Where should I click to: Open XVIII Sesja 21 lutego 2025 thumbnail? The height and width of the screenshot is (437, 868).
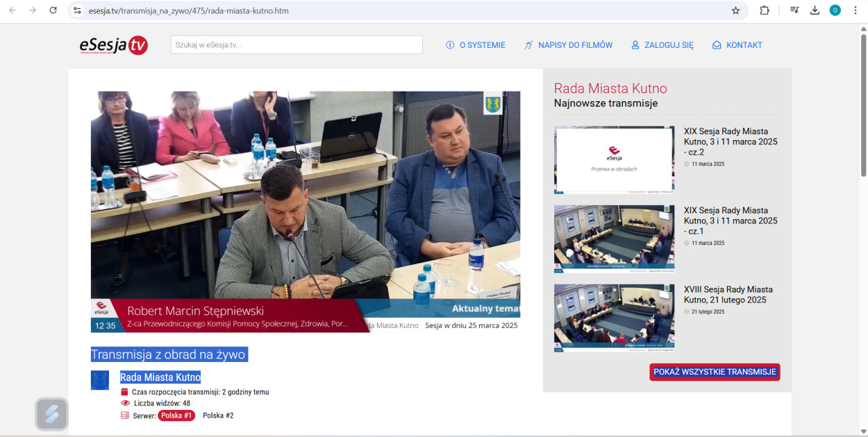coord(614,318)
